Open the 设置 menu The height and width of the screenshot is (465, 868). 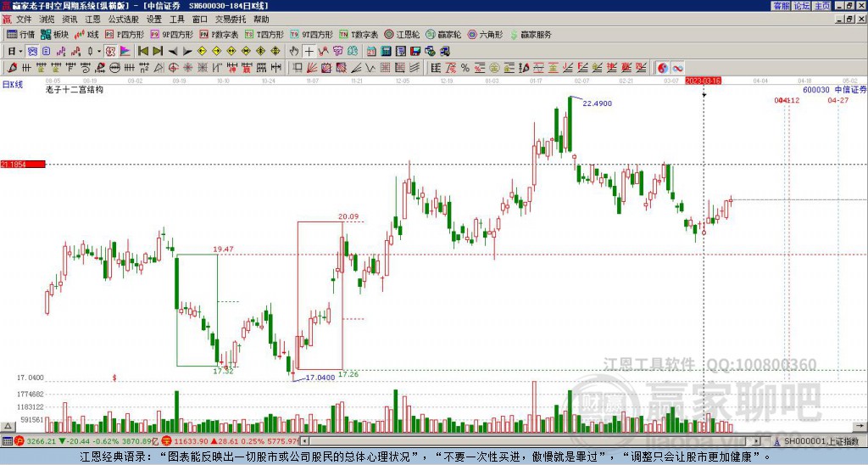tap(154, 20)
